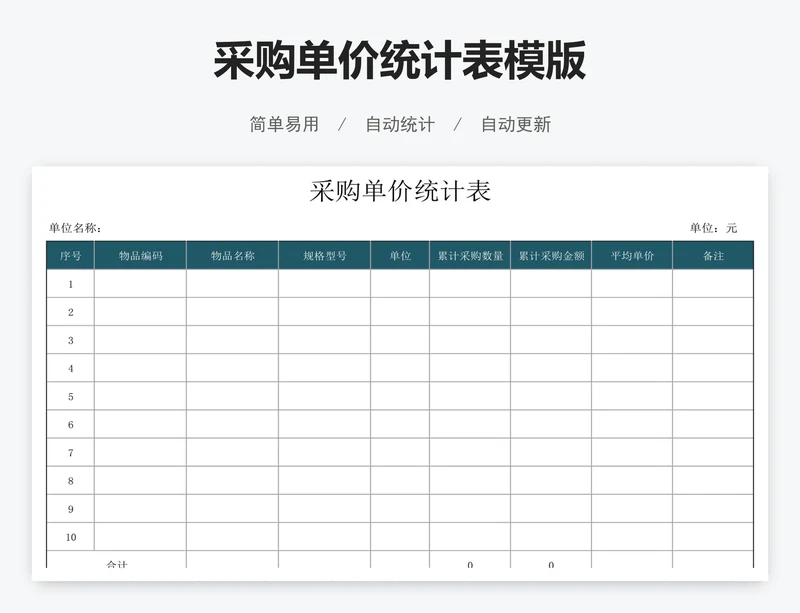The width and height of the screenshot is (800, 613).
Task: Select the 平均单价 column header
Action: click(632, 255)
